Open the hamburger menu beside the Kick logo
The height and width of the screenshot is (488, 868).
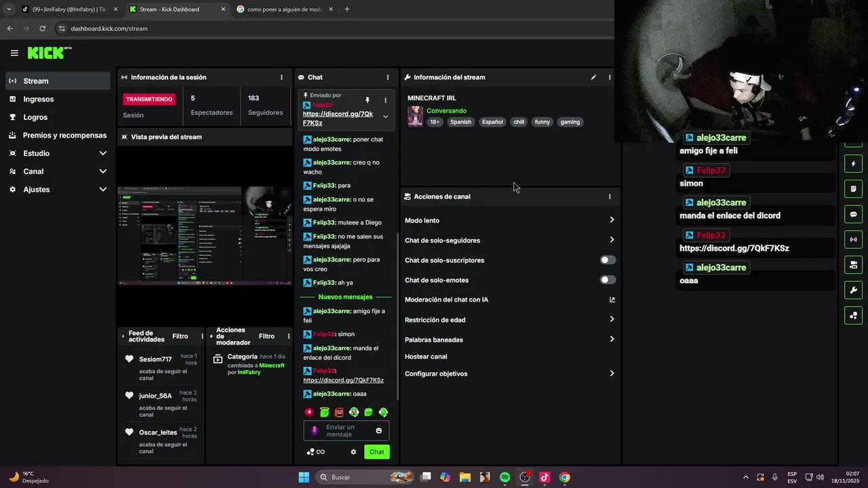14,53
